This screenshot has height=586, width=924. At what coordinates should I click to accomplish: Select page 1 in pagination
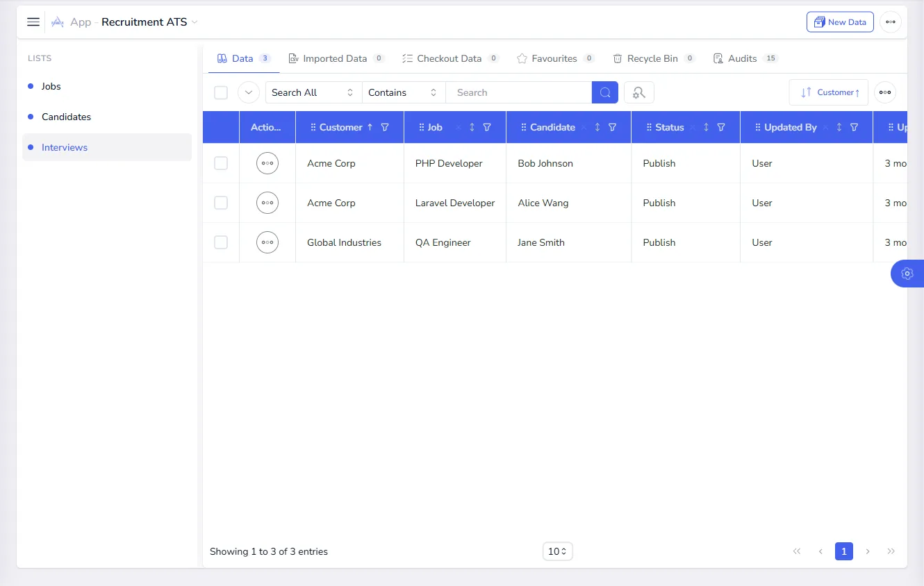(x=844, y=551)
